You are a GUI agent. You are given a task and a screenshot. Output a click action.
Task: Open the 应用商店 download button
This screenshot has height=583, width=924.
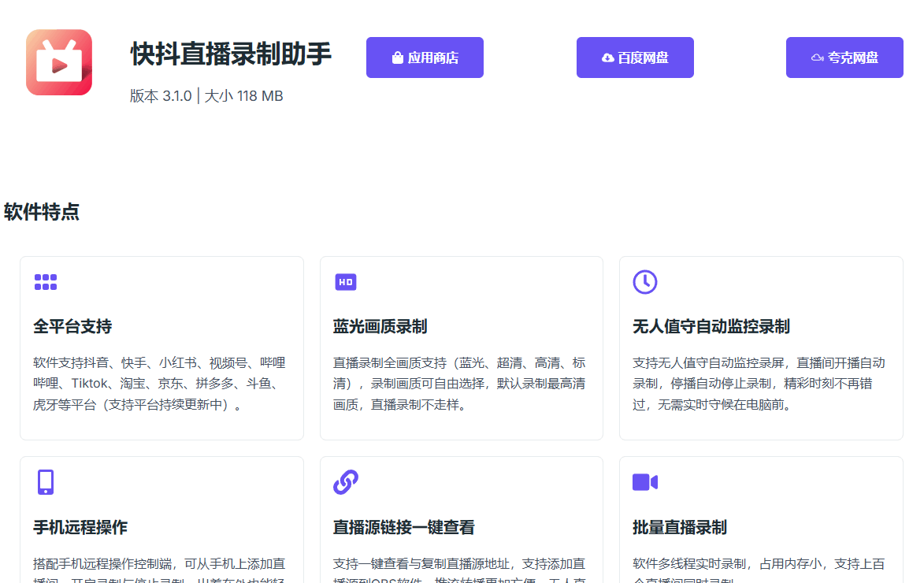[x=425, y=58]
